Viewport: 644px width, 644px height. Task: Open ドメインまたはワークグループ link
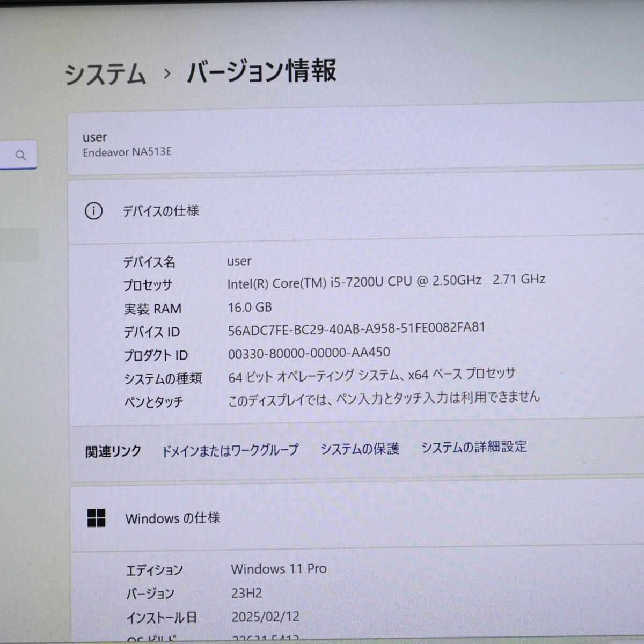[x=230, y=450]
